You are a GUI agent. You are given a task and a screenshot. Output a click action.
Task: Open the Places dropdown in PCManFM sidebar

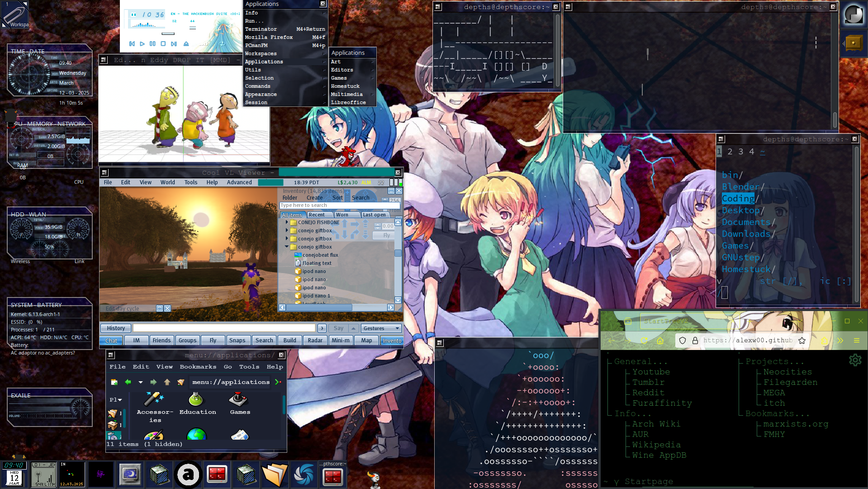click(116, 400)
